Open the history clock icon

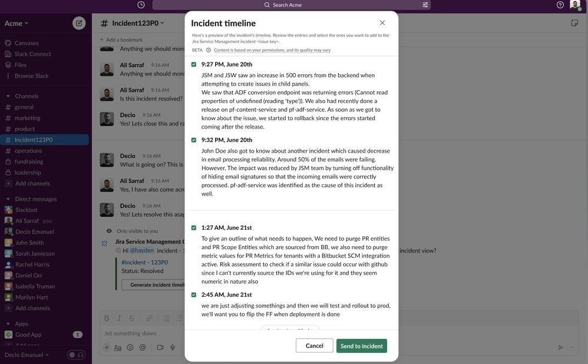[141, 5]
